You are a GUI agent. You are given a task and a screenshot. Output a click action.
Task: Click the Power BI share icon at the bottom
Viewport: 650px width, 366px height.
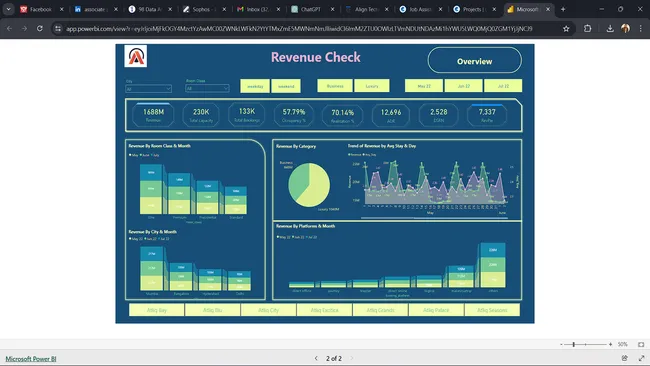pyautogui.click(x=625, y=358)
